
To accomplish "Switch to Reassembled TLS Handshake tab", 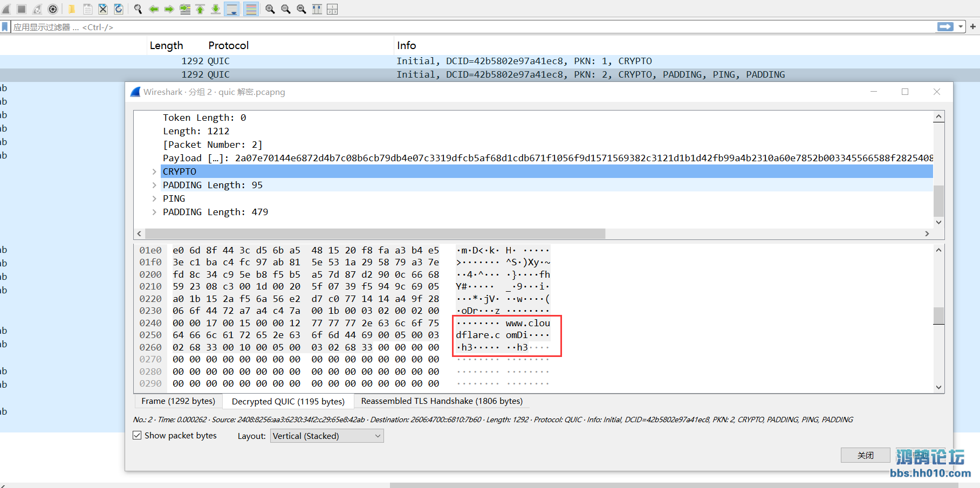I will click(x=442, y=401).
